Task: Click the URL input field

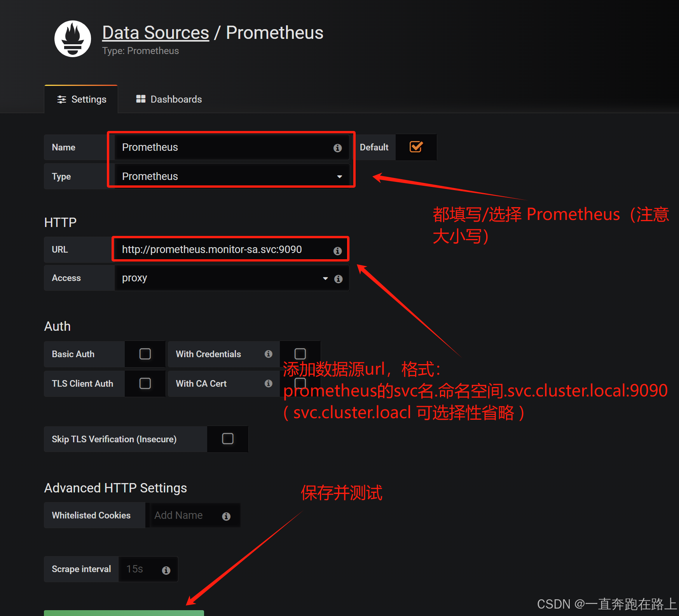Action: pos(232,250)
